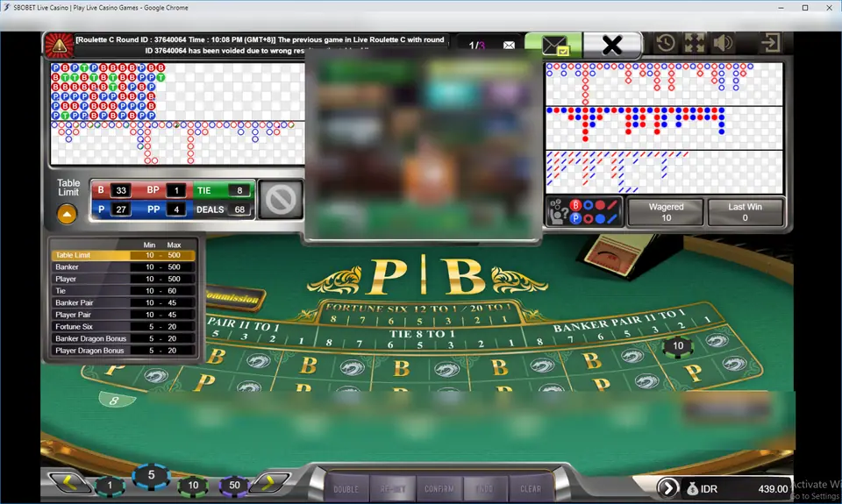The image size is (842, 504).
Task: Mark message read with green envelope button
Action: [553, 45]
